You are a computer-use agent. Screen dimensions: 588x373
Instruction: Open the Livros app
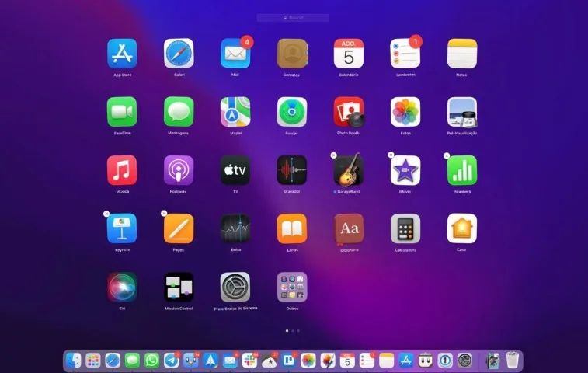292,228
